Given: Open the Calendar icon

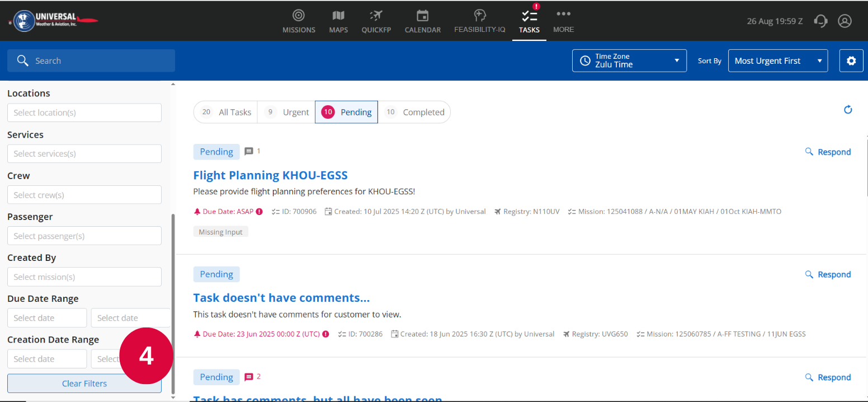Looking at the screenshot, I should point(422,16).
